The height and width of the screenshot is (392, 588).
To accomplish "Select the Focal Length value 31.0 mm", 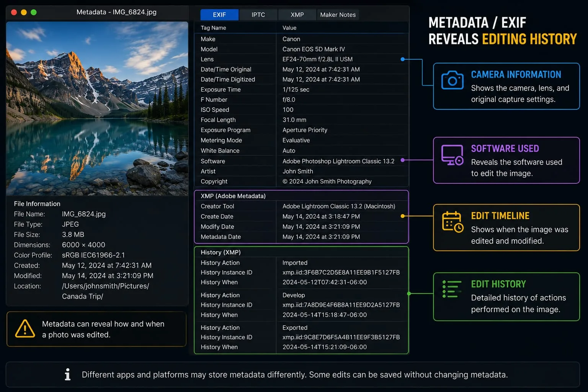I will [294, 120].
